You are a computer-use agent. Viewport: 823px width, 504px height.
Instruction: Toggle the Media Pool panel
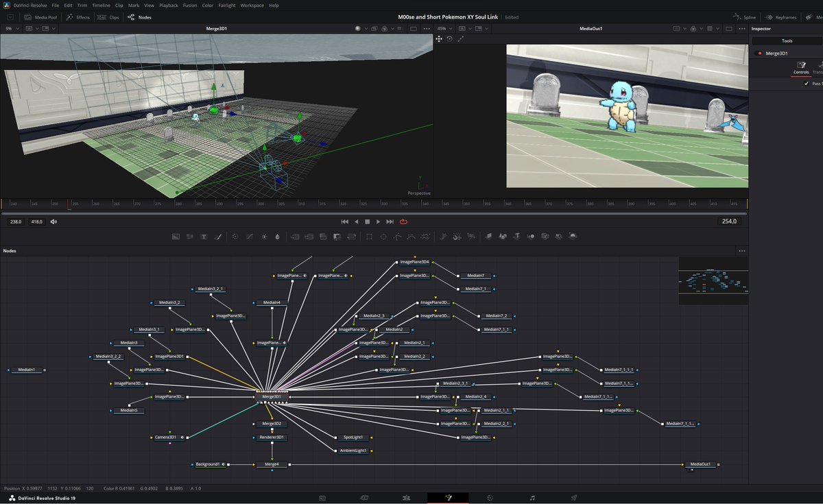tap(40, 16)
